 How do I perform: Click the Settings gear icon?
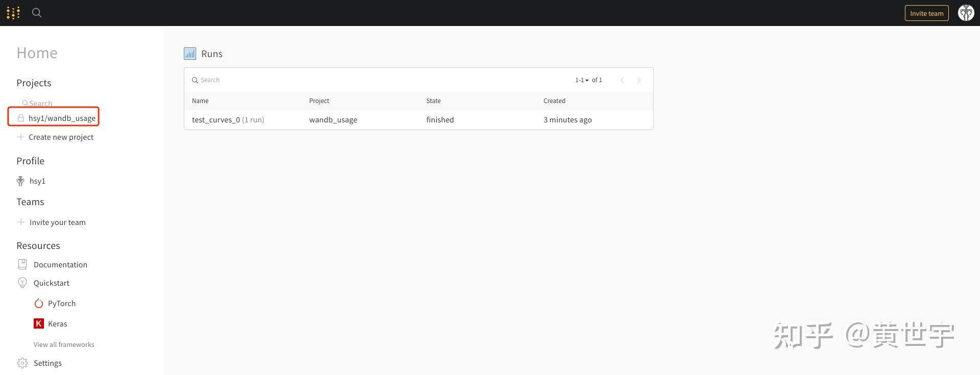tap(22, 363)
